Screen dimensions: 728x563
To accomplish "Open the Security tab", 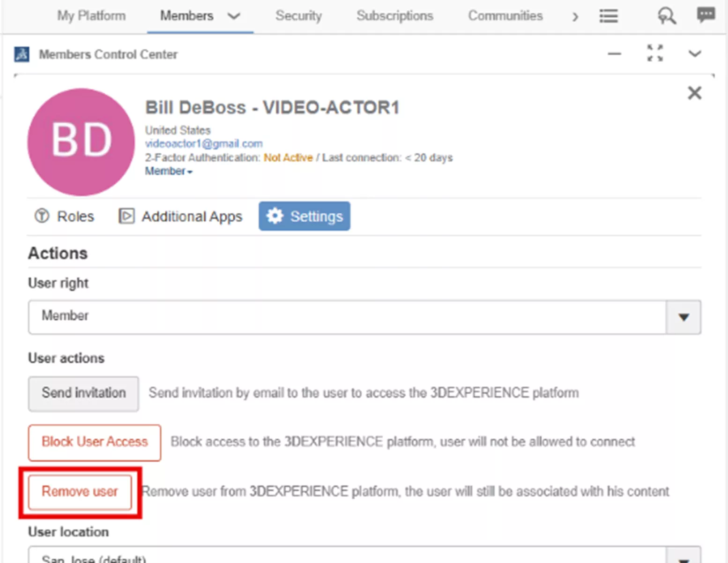I will pyautogui.click(x=298, y=15).
